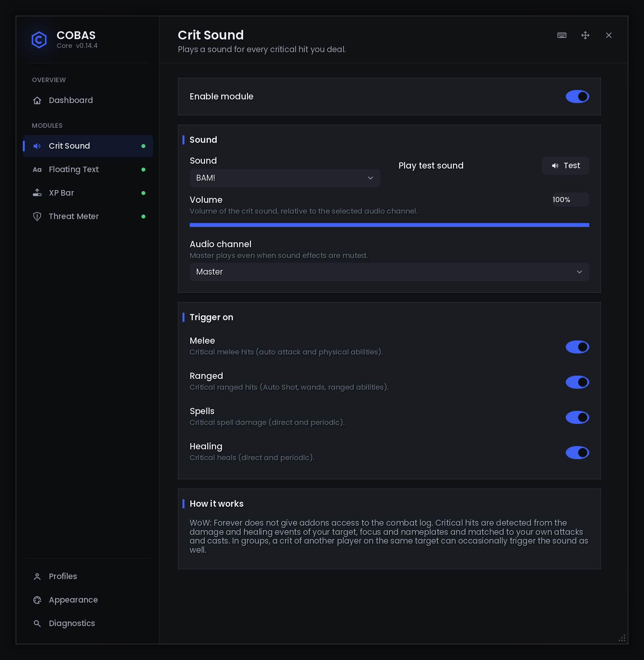Turn off the Ranged crit trigger
This screenshot has height=660, width=644.
(x=577, y=382)
